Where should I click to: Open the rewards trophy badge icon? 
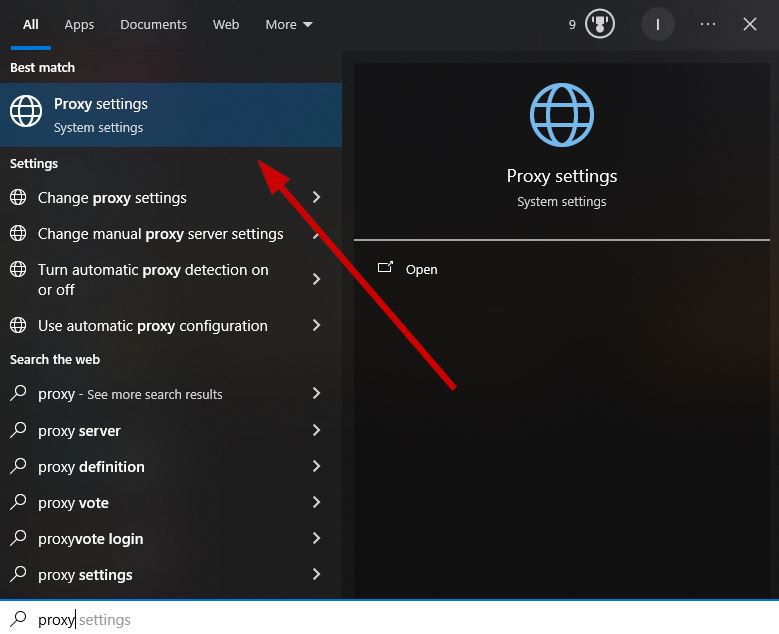pos(599,24)
